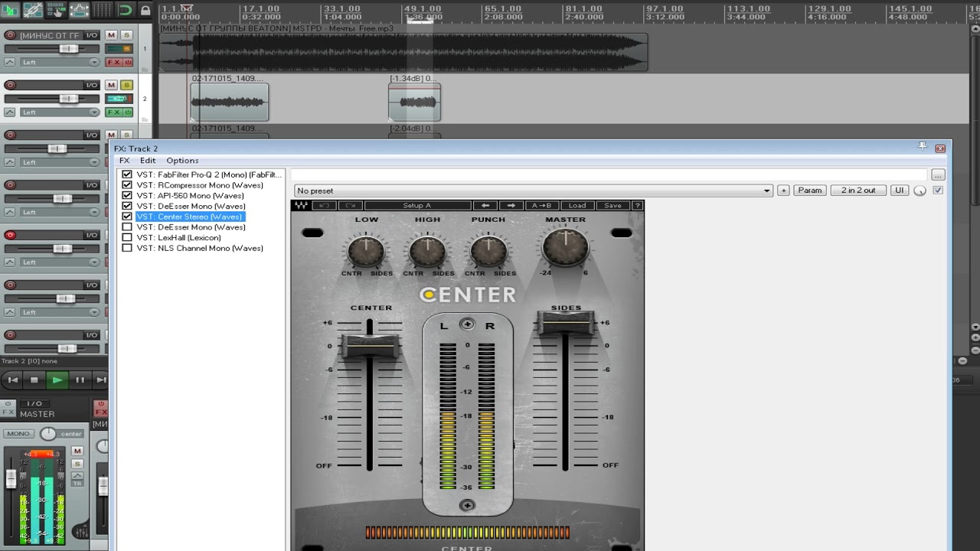Open mixer settings icon on master strip

point(80,531)
